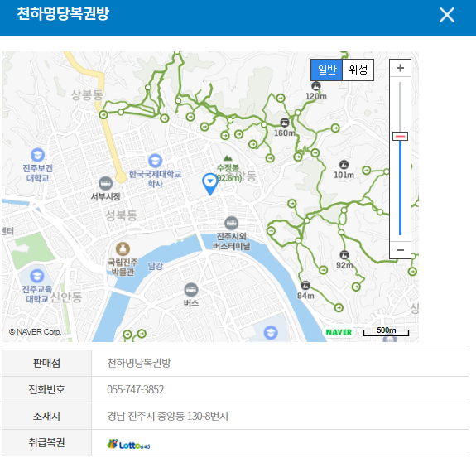Click the address 경남 진주시 중앙동 130-8번지
This screenshot has height=468, width=476.
click(167, 416)
